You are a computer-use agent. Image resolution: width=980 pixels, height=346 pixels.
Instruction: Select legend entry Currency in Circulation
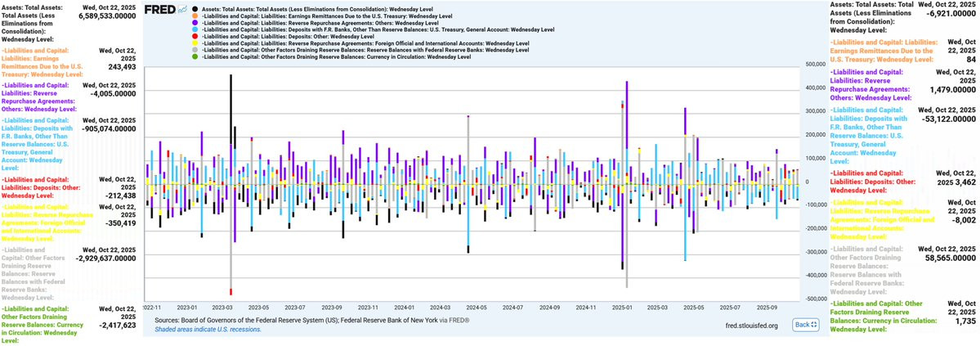338,57
